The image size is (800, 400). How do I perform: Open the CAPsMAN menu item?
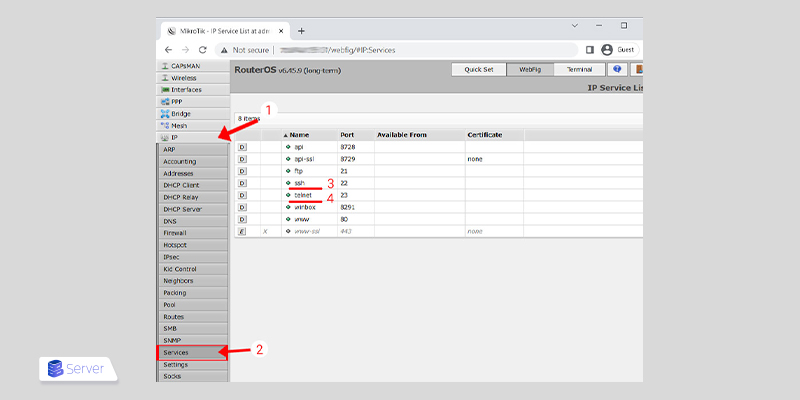tap(193, 66)
